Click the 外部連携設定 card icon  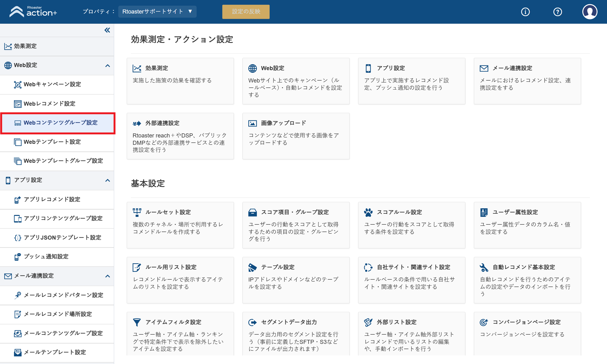click(137, 123)
